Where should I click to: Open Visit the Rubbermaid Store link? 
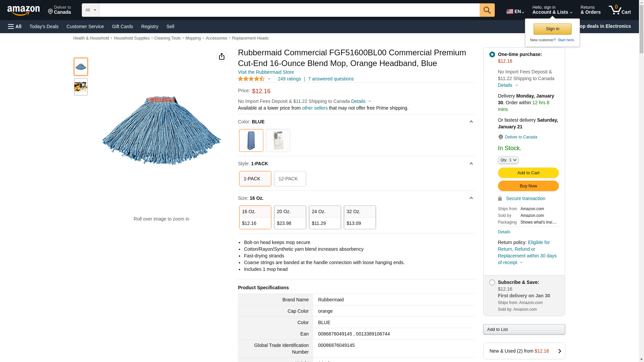pos(266,72)
